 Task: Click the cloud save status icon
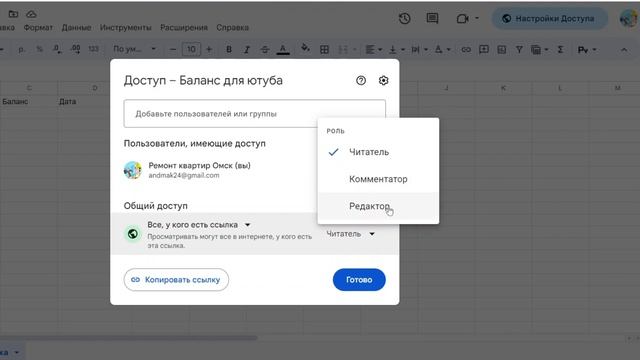click(31, 14)
